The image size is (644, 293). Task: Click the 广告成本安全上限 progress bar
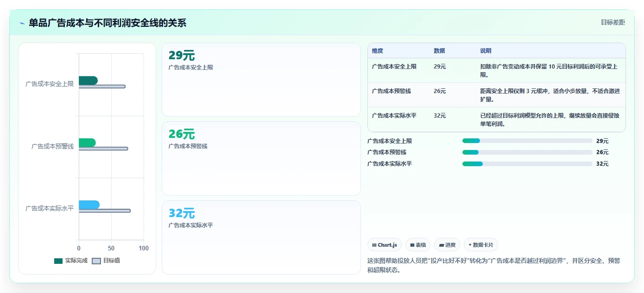(527, 141)
